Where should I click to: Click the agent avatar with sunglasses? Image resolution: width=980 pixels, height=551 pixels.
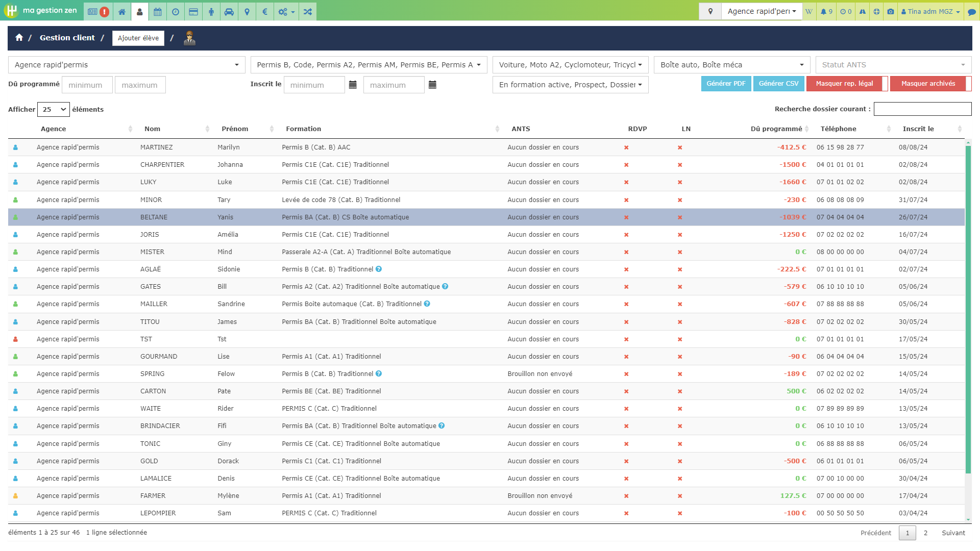[x=189, y=38]
